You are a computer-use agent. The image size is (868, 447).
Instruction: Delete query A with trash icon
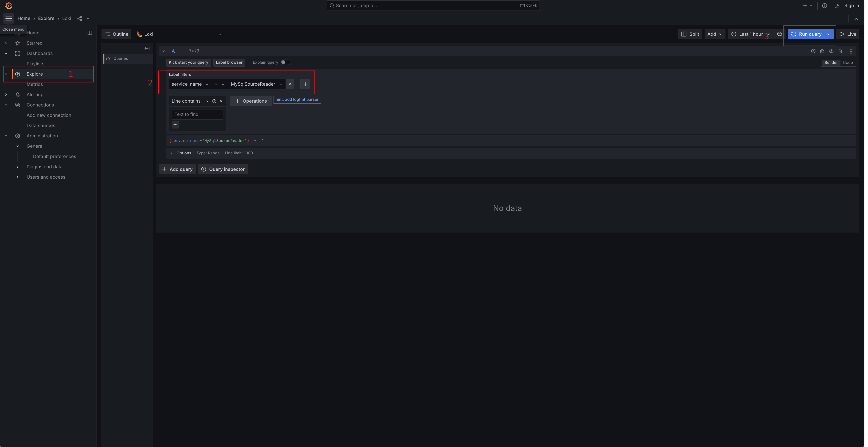tap(840, 51)
